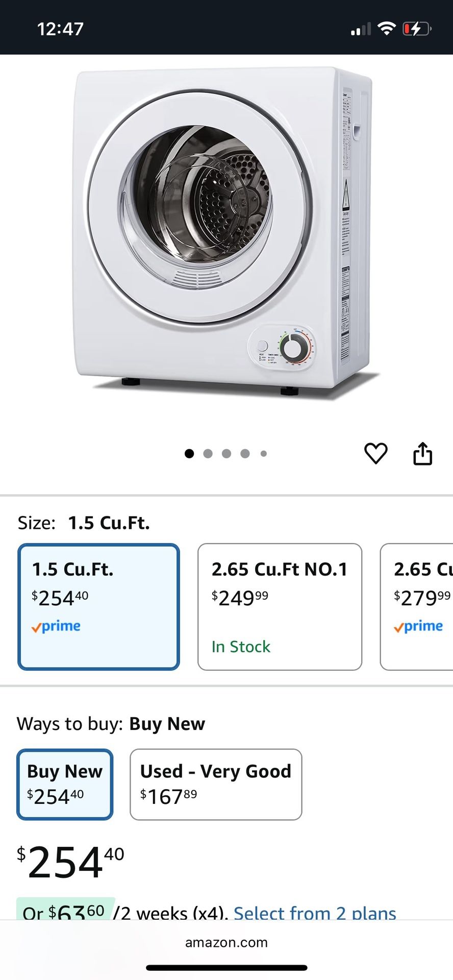Tap the first active carousel dot

click(x=189, y=453)
